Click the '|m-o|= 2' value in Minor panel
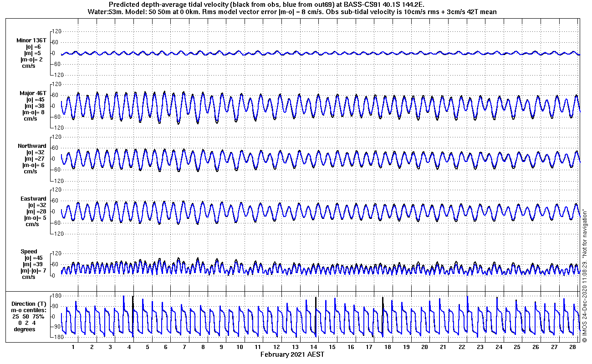 pos(31,60)
